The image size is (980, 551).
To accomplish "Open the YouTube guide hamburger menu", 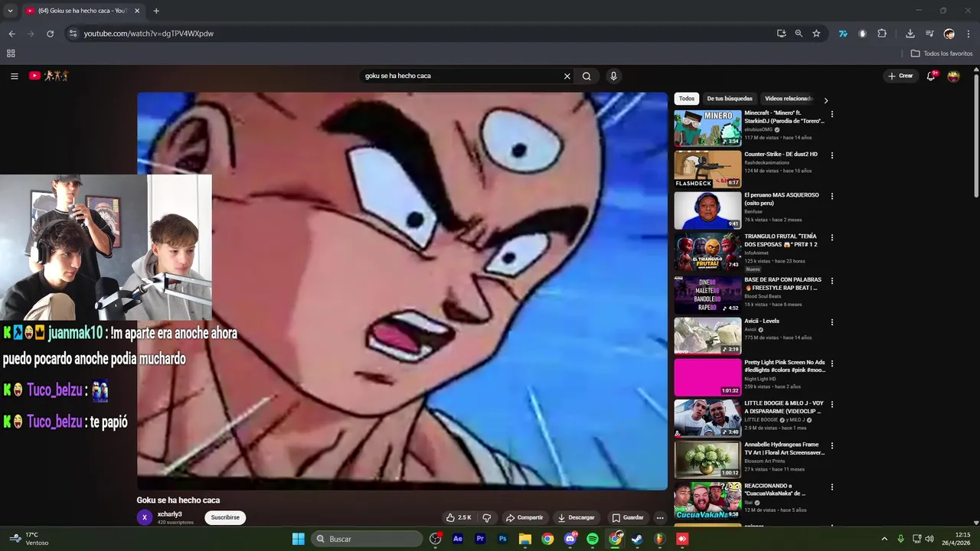I will click(14, 76).
